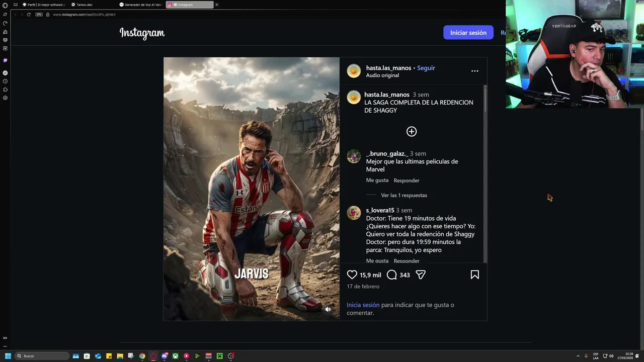Open the tab islands icon near tabs
The height and width of the screenshot is (362, 644).
coord(16,5)
